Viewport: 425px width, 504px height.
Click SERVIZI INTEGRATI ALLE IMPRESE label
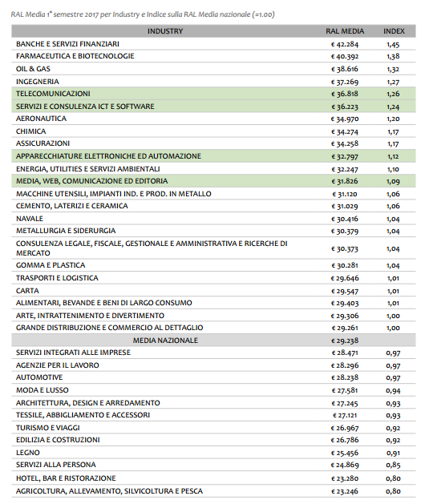pyautogui.click(x=73, y=353)
